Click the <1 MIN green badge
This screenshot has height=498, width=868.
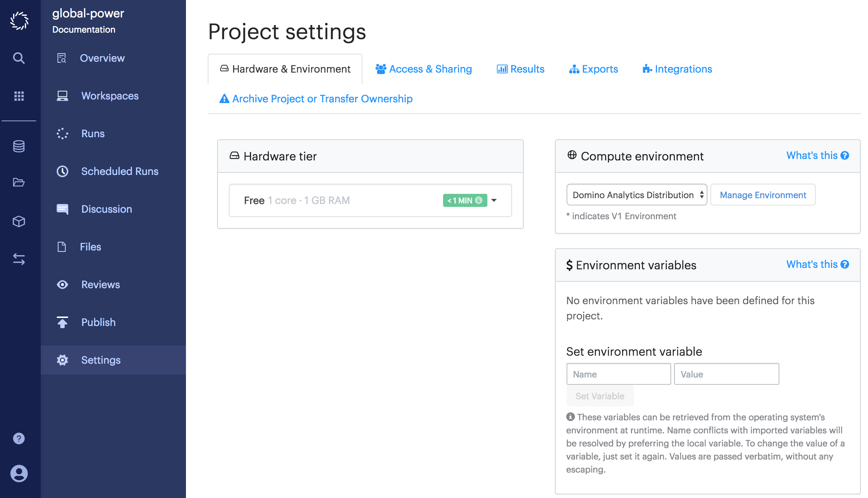[x=465, y=200]
